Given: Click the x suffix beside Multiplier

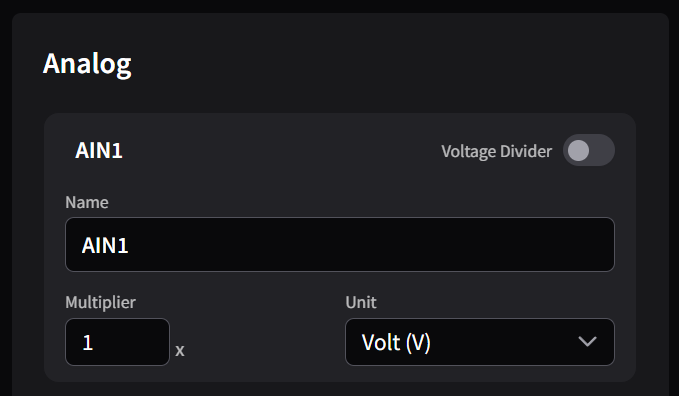Looking at the screenshot, I should 180,350.
